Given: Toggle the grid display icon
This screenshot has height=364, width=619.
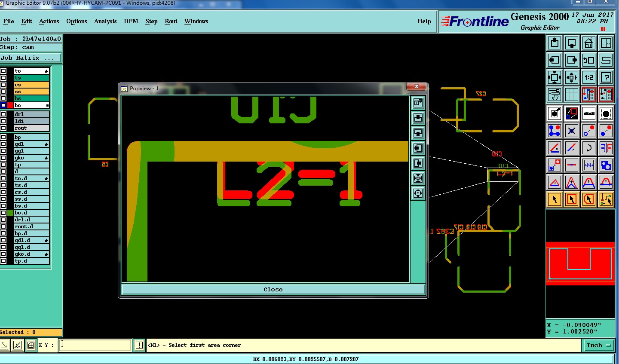Looking at the screenshot, I should pyautogui.click(x=572, y=95).
